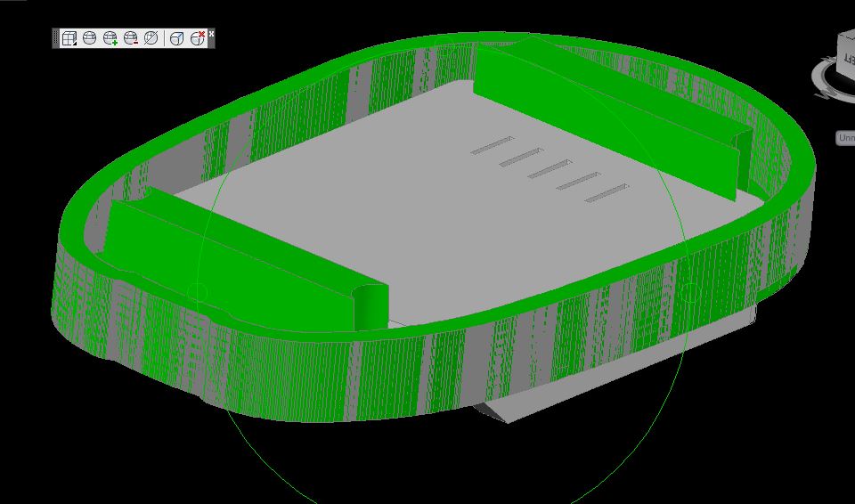Open the view box flyout icon in toolbar

tap(69, 38)
